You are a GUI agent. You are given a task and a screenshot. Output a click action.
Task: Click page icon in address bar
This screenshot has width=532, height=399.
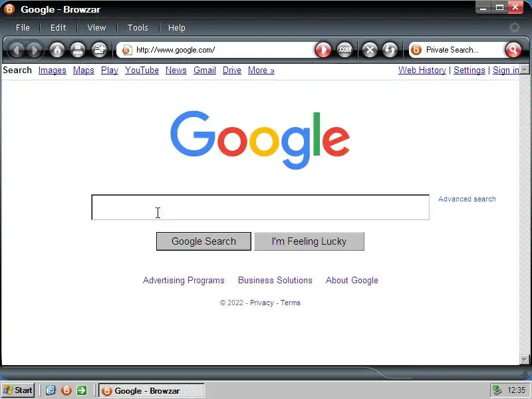pos(127,50)
